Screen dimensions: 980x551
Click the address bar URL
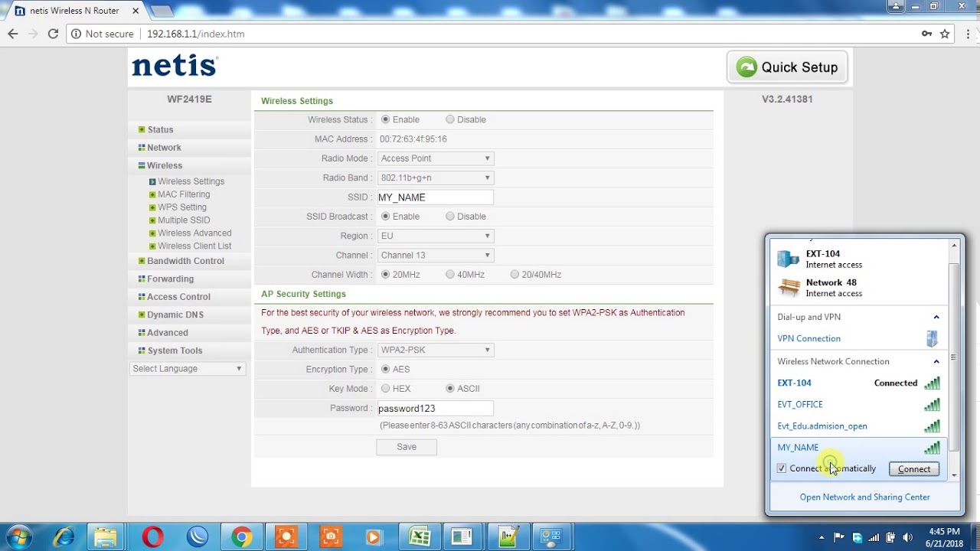tap(195, 34)
